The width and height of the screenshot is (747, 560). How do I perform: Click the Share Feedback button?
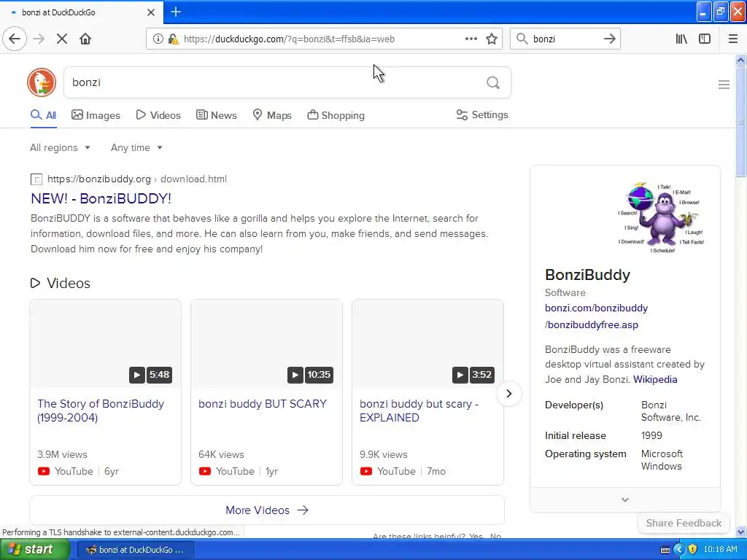pos(684,523)
